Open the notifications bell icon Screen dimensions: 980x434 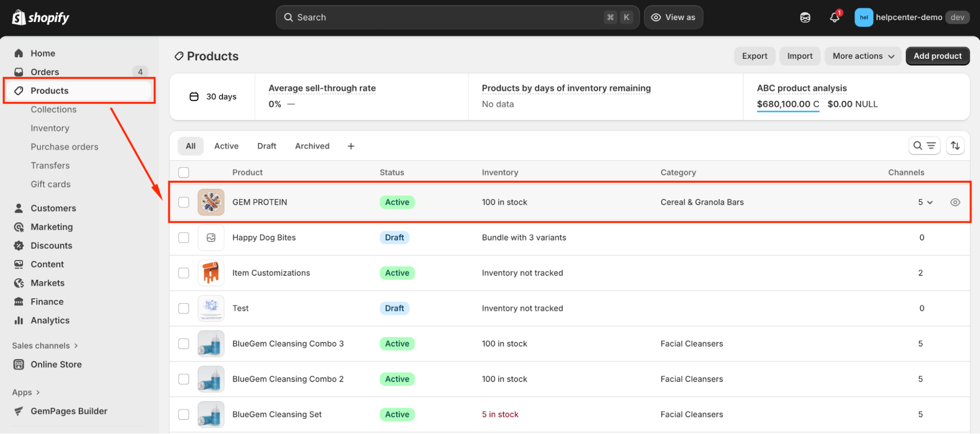click(x=834, y=18)
